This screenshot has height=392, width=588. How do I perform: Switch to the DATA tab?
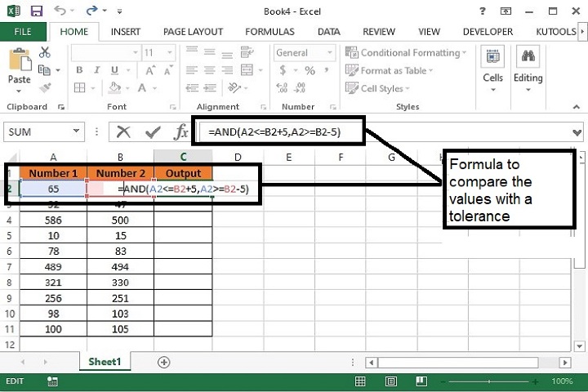(x=329, y=32)
